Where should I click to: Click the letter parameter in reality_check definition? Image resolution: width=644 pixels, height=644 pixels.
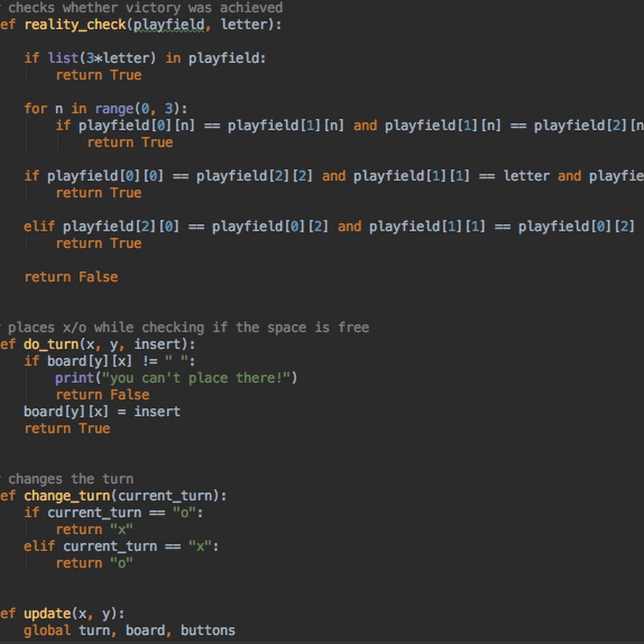coord(245,24)
